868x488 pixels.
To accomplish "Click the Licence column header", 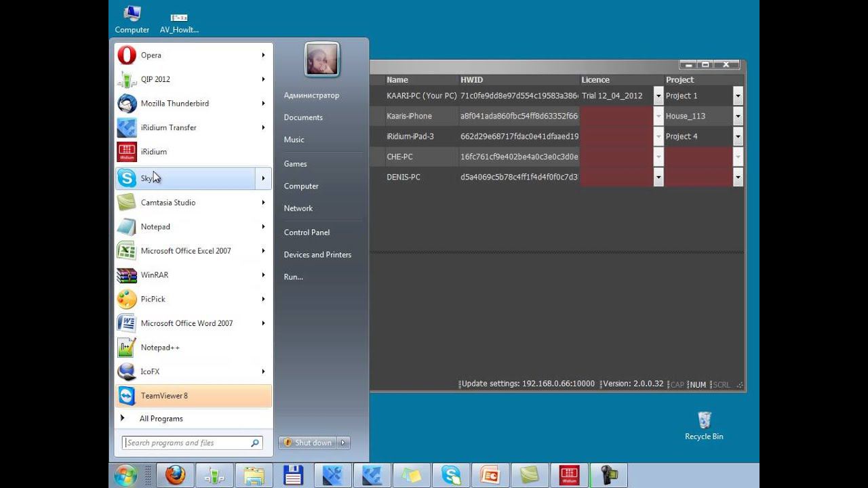I will coord(623,80).
